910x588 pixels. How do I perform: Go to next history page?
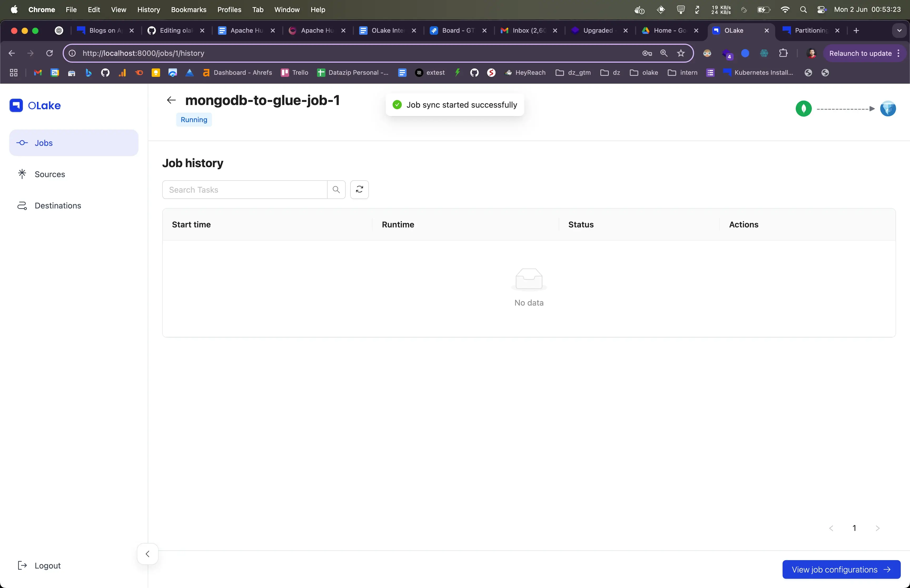pyautogui.click(x=878, y=528)
